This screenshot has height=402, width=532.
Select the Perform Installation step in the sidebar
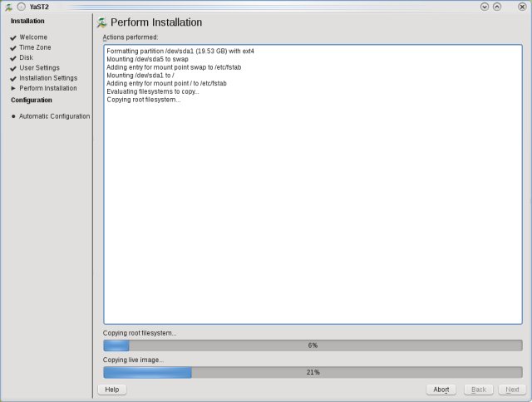click(48, 88)
